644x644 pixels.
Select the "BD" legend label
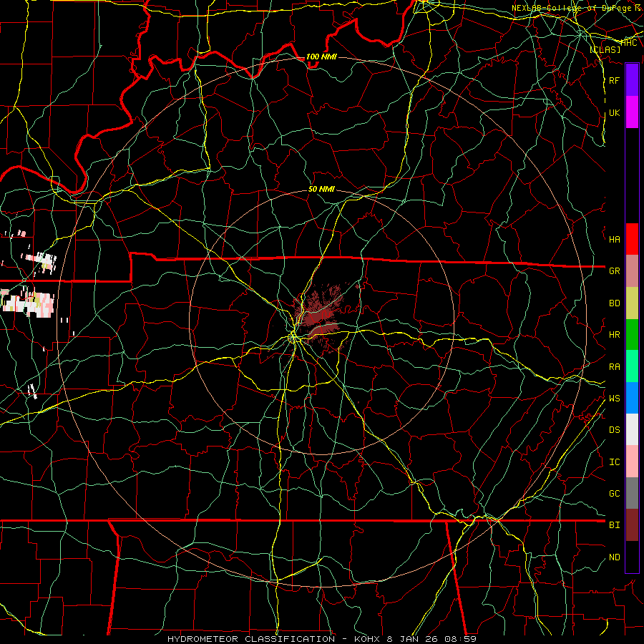[x=615, y=303]
